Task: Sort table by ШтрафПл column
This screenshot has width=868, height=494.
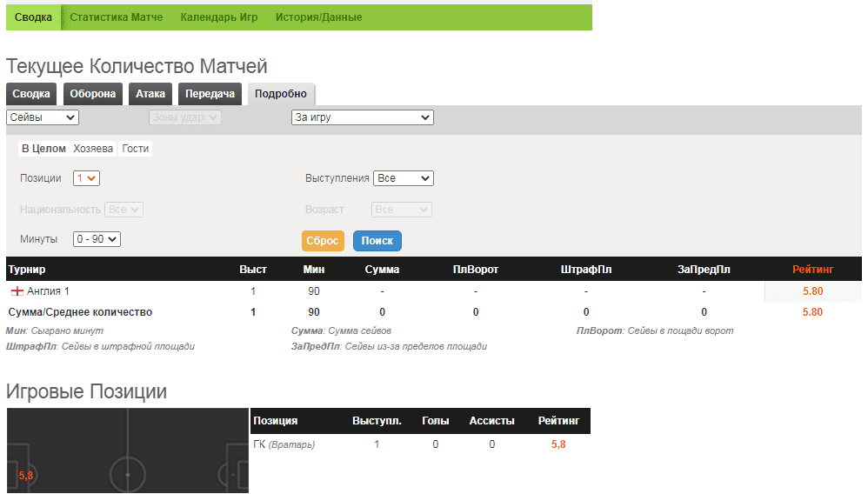Action: [x=586, y=269]
